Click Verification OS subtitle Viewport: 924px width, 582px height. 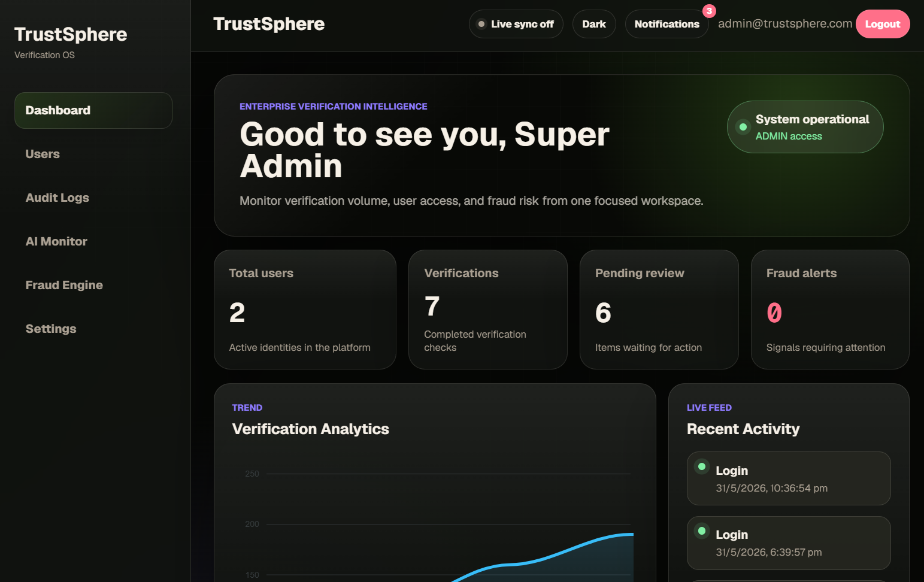pos(44,55)
